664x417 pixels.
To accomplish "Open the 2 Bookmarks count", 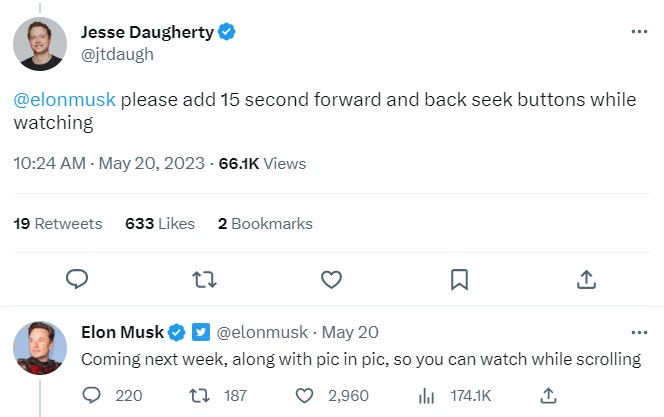I will pyautogui.click(x=265, y=224).
